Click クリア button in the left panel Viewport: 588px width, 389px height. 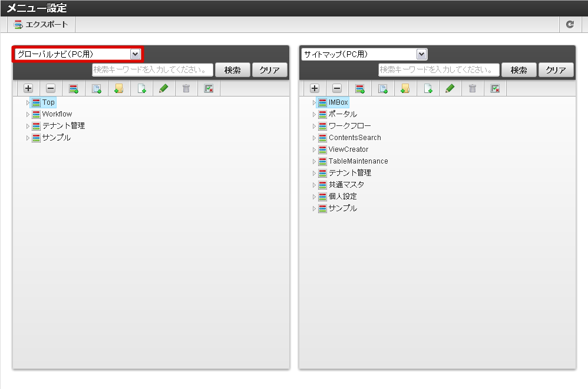[x=270, y=70]
